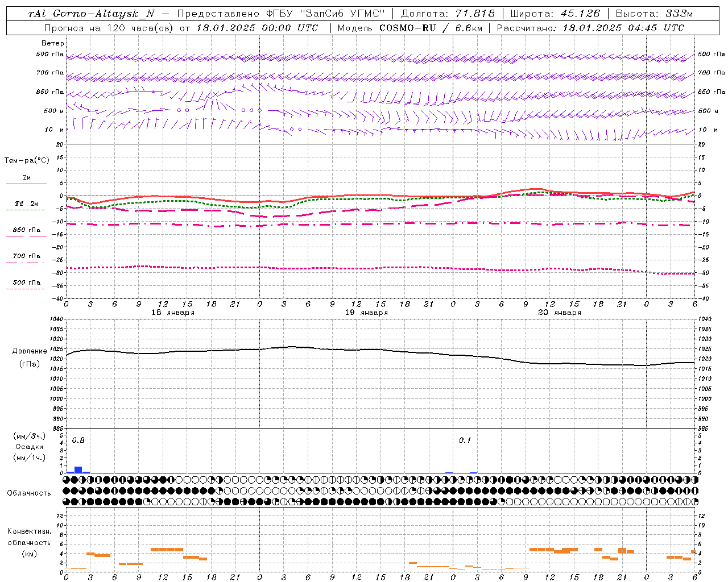Viewport: 728px width, 582px height.
Task: Click the red '2м' temperature legend entry
Action: pyautogui.click(x=27, y=178)
